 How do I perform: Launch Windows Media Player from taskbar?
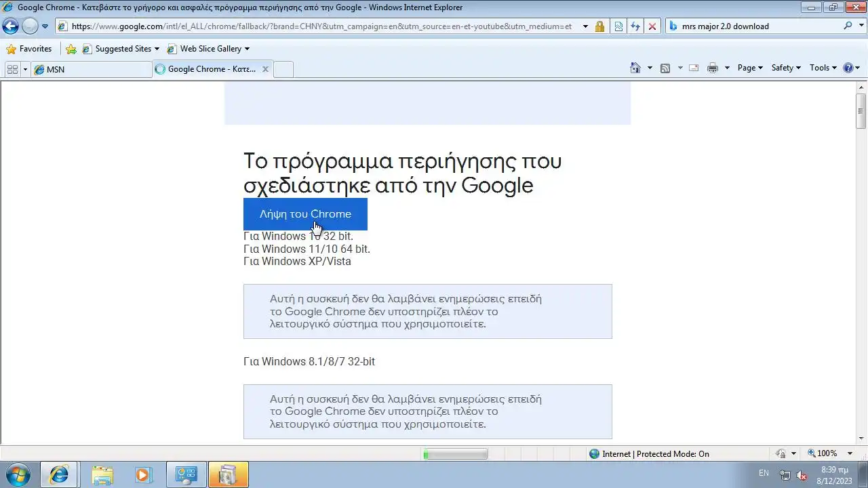click(143, 474)
